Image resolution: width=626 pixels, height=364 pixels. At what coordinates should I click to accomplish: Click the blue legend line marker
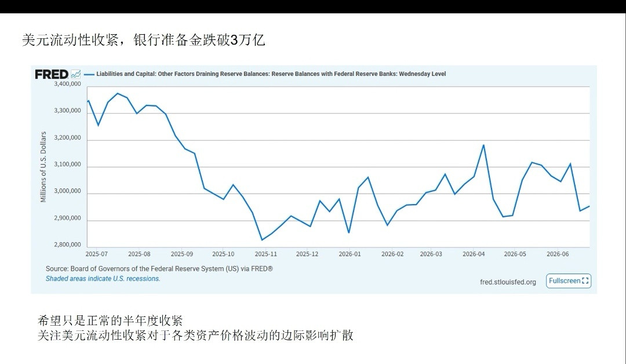click(x=89, y=74)
